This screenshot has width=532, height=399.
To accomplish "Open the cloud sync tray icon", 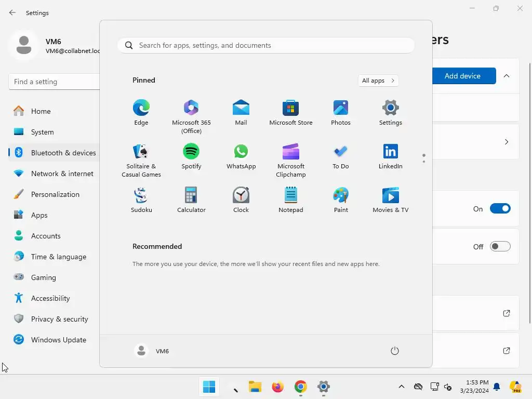I will 418,387.
